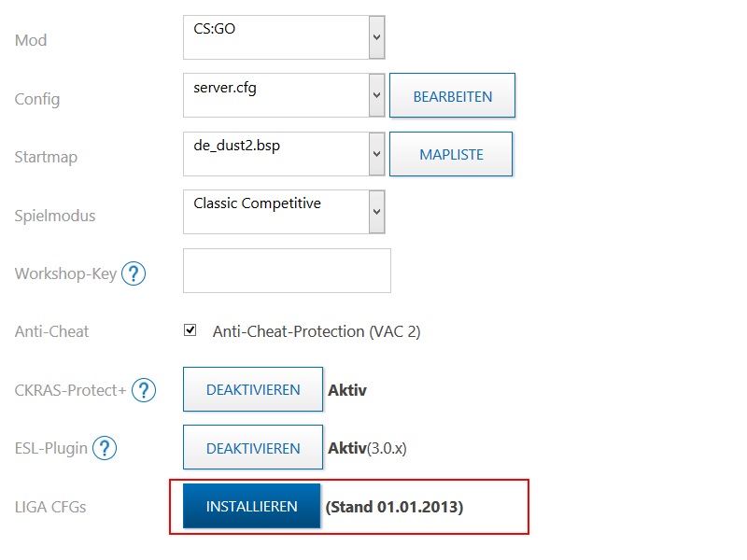Focus the Workshop-Key text input field
747x560 pixels.
[287, 271]
